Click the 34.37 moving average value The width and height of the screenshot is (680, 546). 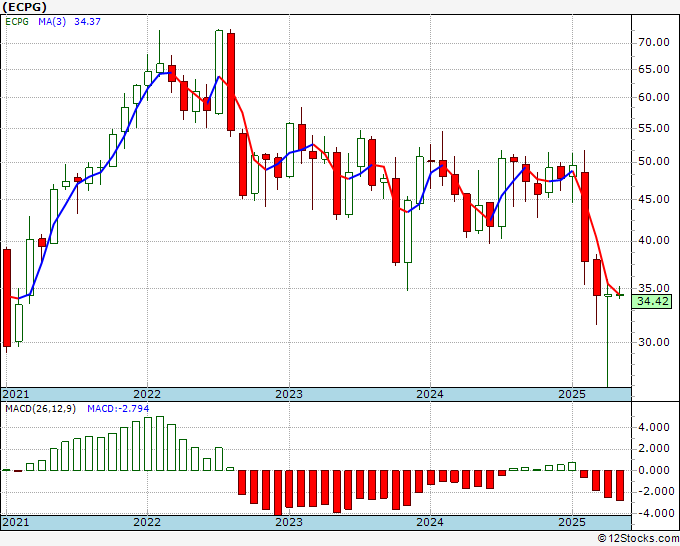click(87, 21)
